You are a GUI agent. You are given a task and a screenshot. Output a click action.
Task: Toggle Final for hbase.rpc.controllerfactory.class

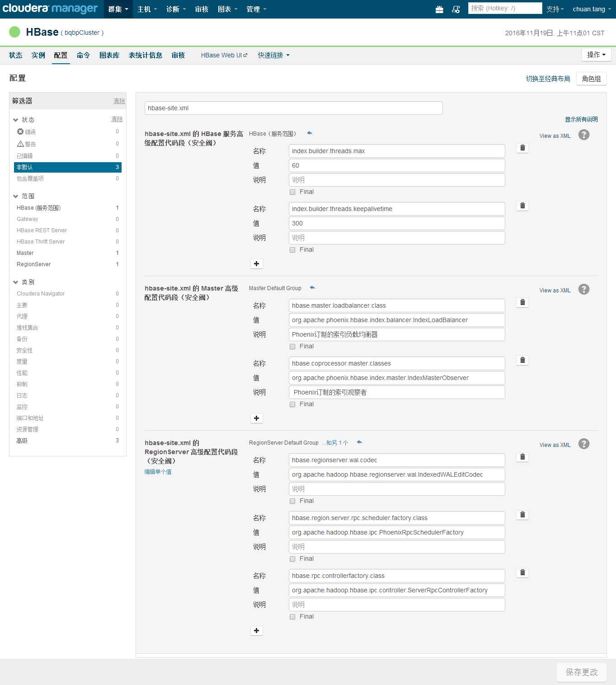point(292,617)
